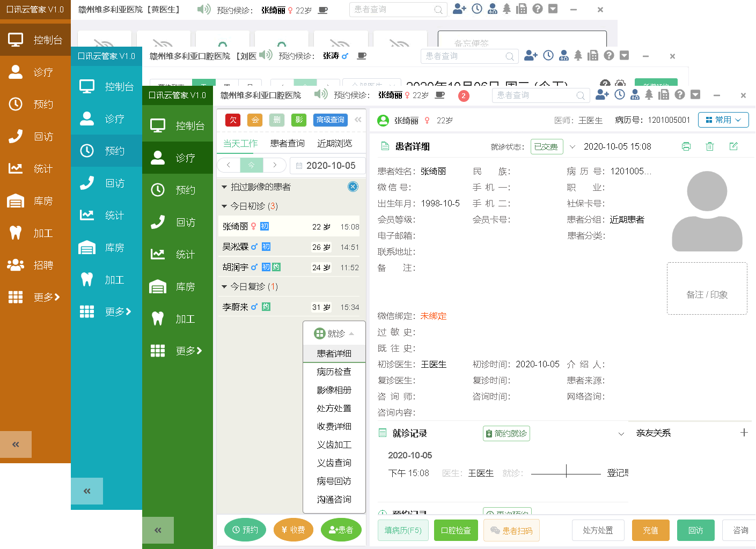Viewport: 756px width, 549px height.
Task: Click blue X beside 拍过影像的患者
Action: tap(353, 187)
